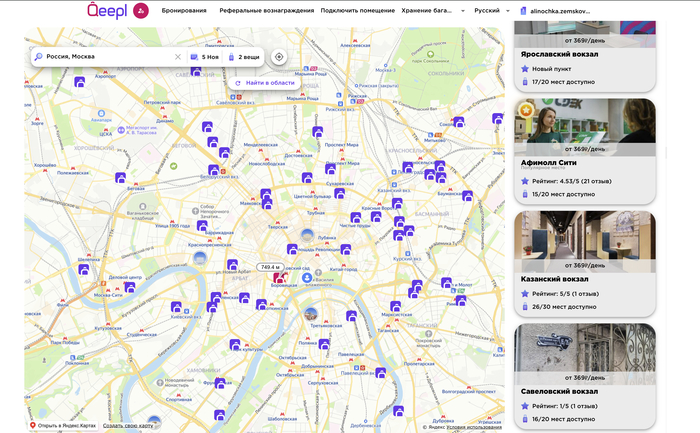This screenshot has width=700, height=433.
Task: Click star rating icon on Казанский вокзал card
Action: pyautogui.click(x=525, y=294)
